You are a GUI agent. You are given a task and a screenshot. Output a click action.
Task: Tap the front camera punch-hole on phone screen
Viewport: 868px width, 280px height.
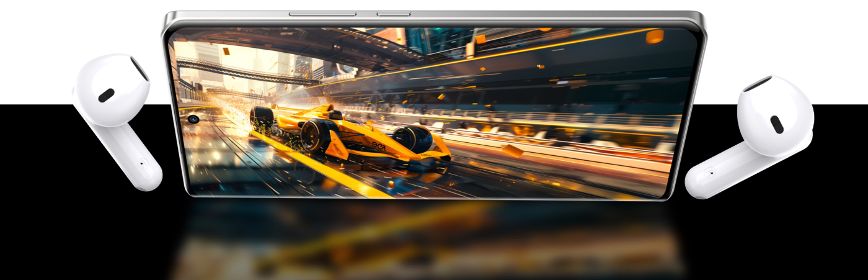193,119
